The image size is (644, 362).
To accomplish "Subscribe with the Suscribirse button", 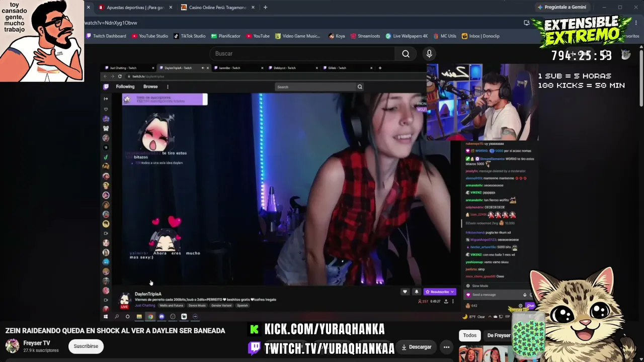I will coord(86,346).
